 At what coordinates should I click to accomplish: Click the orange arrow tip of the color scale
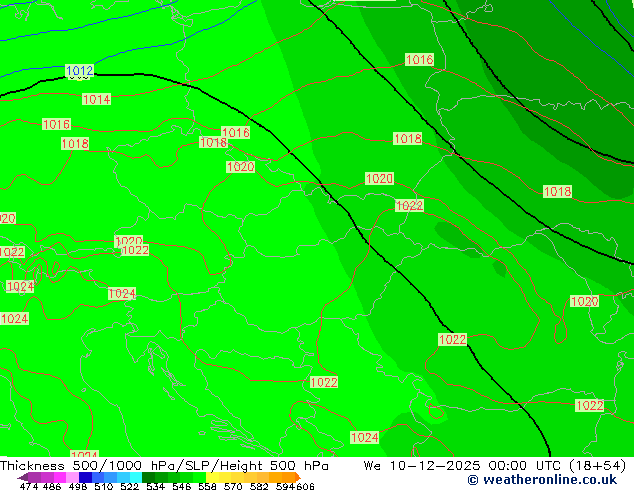pyautogui.click(x=298, y=477)
